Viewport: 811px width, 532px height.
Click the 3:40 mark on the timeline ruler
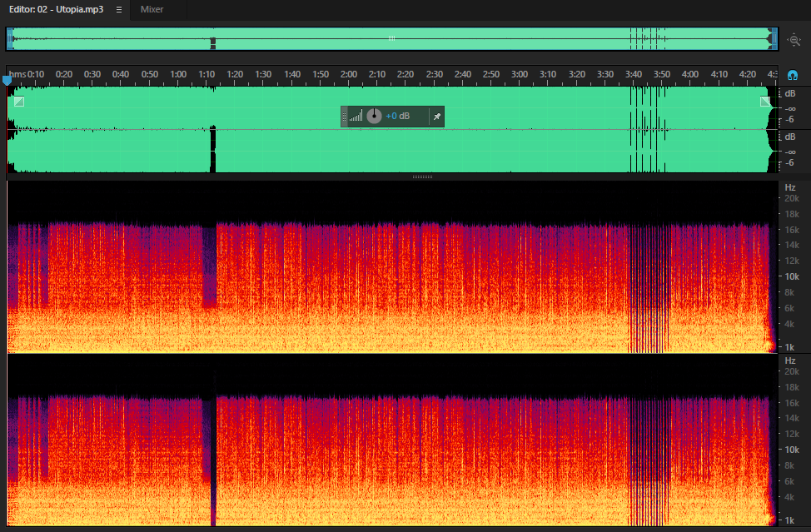[633, 74]
